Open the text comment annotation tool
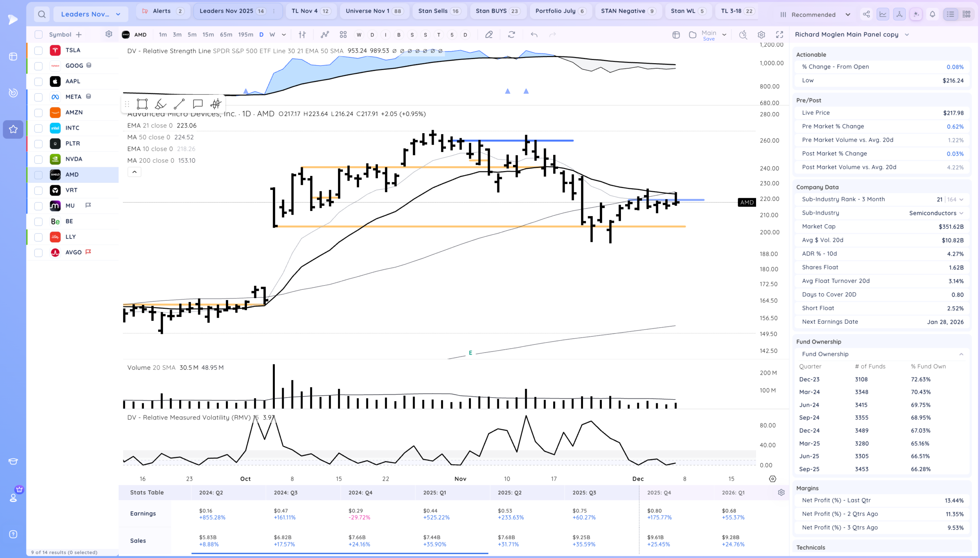The height and width of the screenshot is (558, 980). click(198, 104)
